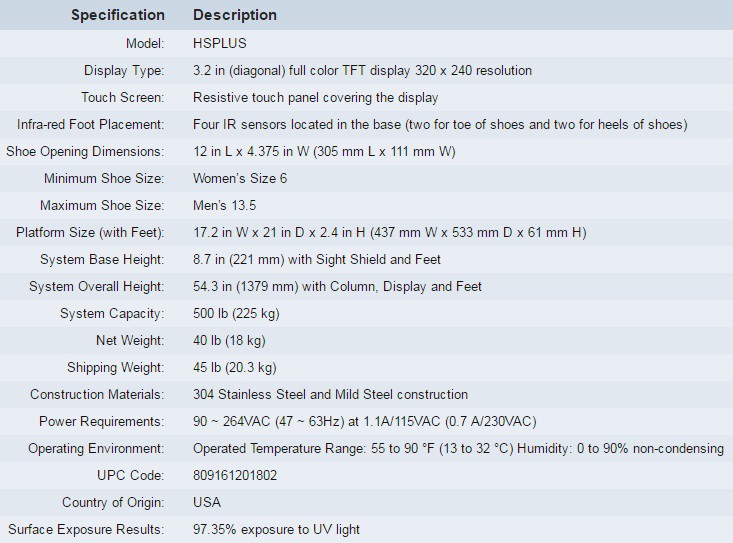733x543 pixels.
Task: Click the resistive touch panel description
Action: [316, 98]
